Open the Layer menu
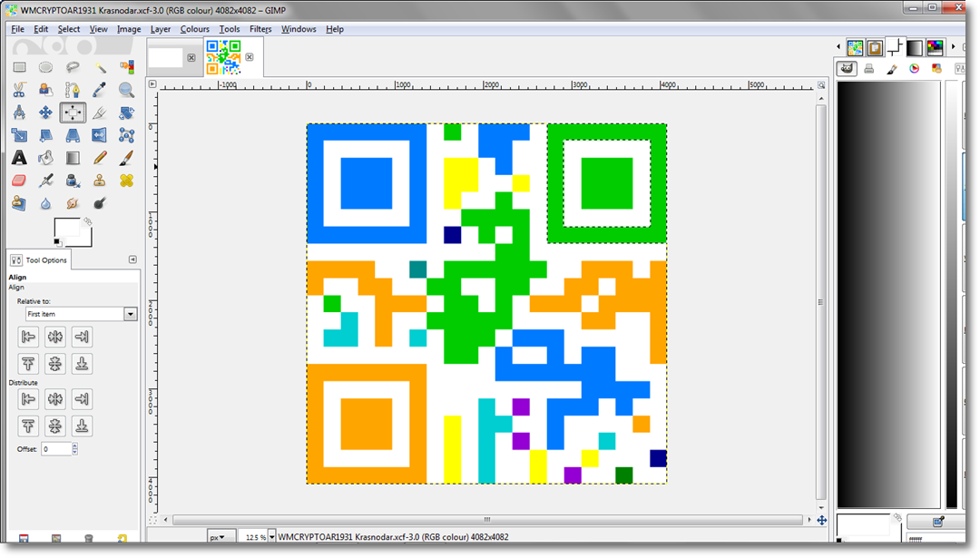The image size is (980, 558). coord(160,29)
